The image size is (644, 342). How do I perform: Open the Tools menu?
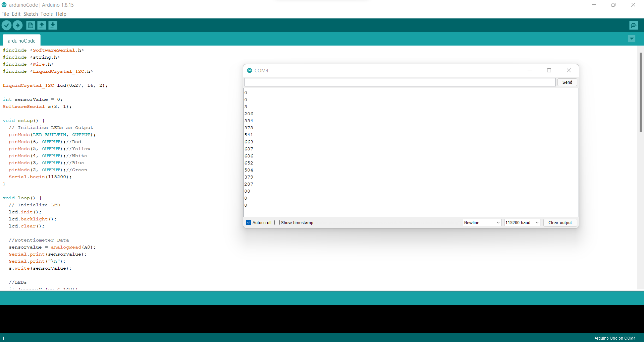pyautogui.click(x=47, y=14)
